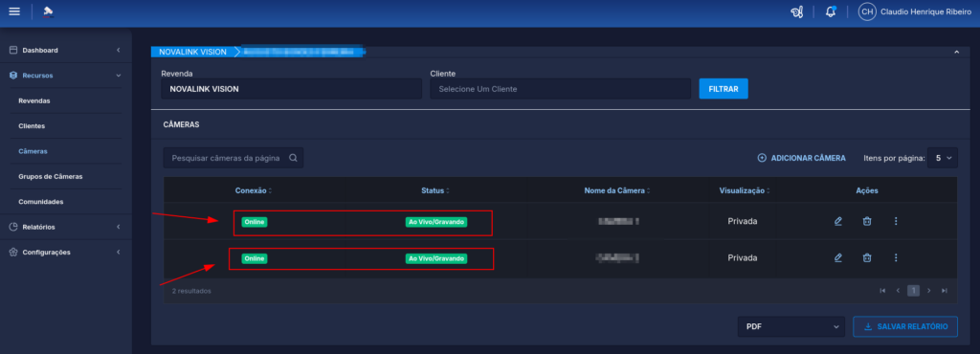Open the PDF format dropdown

pos(791,326)
